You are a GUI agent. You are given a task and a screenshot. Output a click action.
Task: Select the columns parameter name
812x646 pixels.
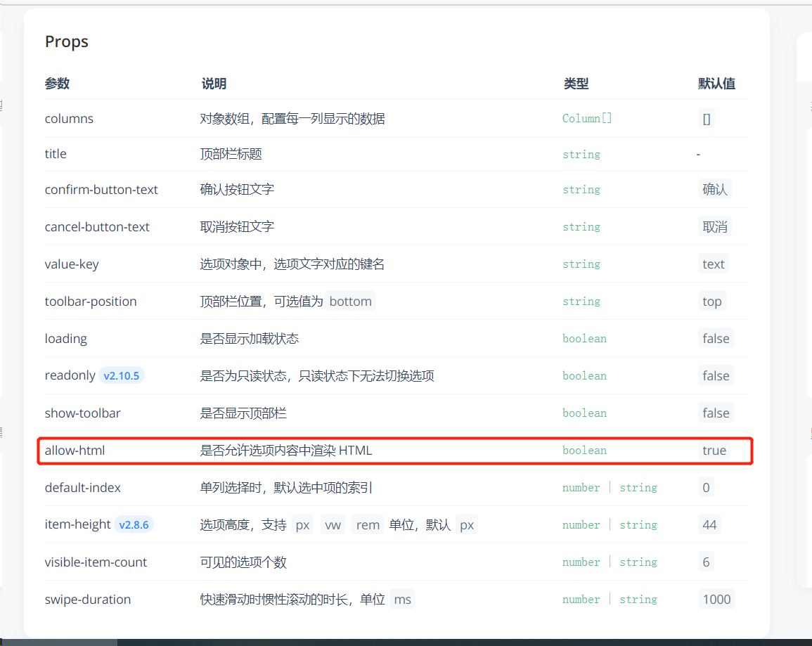pyautogui.click(x=69, y=119)
